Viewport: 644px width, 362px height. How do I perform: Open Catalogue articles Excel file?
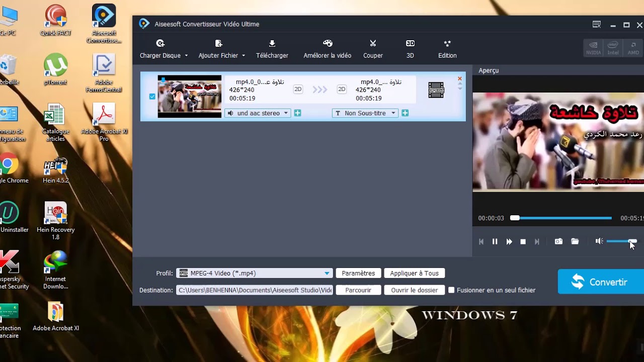(x=55, y=122)
